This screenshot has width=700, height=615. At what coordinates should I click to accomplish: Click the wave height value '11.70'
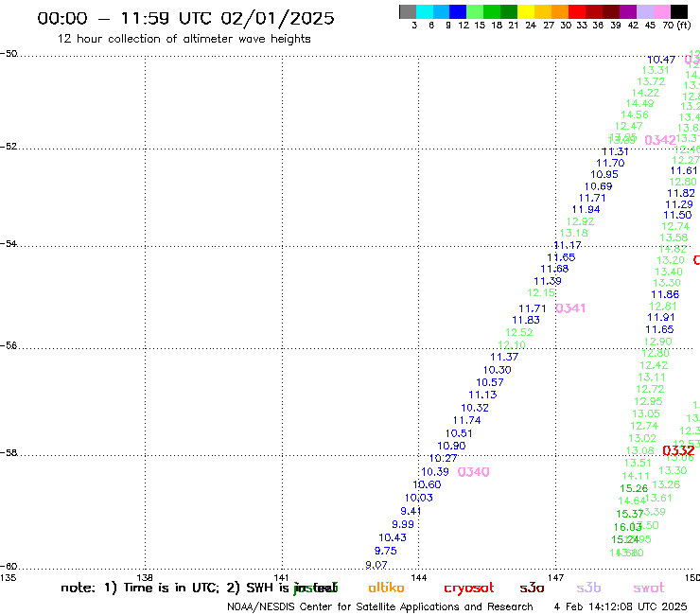coord(610,164)
